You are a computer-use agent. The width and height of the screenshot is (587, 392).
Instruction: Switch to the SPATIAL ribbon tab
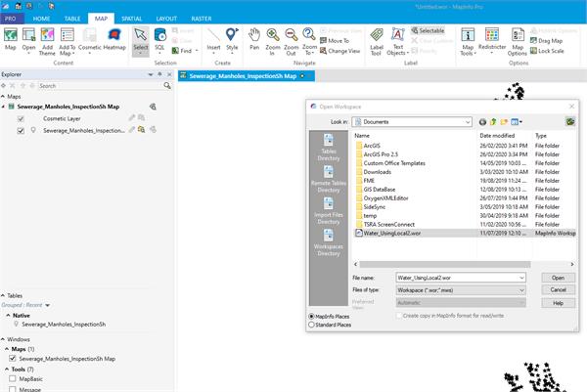click(131, 19)
